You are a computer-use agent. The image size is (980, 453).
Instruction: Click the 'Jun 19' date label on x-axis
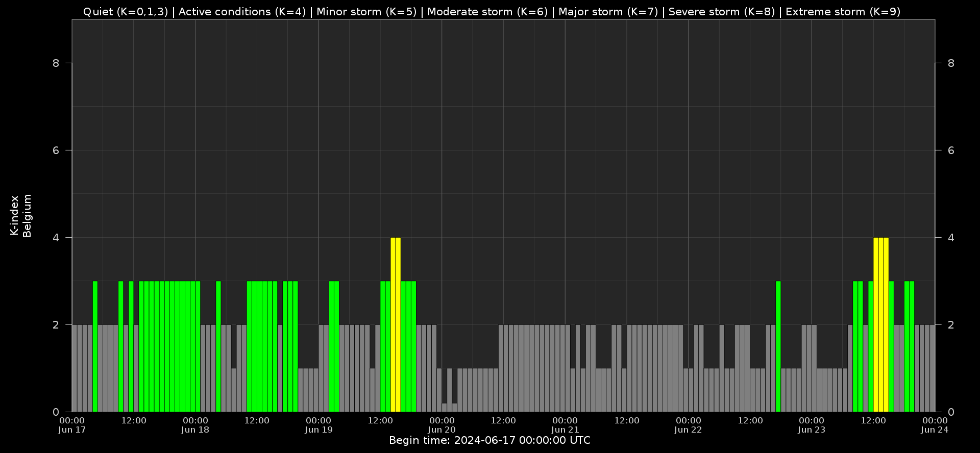click(318, 430)
